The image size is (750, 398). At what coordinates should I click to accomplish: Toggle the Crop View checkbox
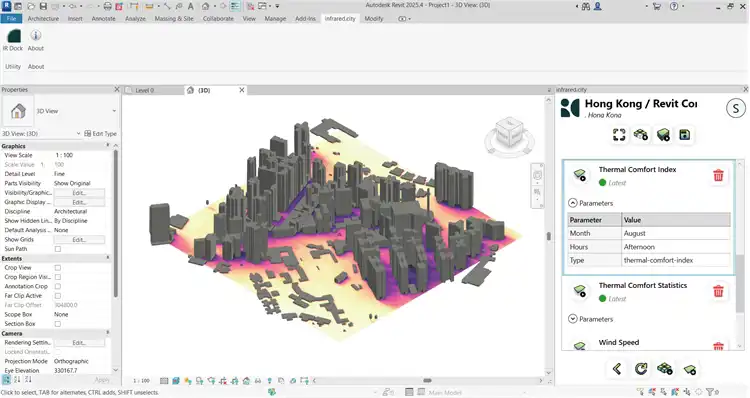coord(58,267)
